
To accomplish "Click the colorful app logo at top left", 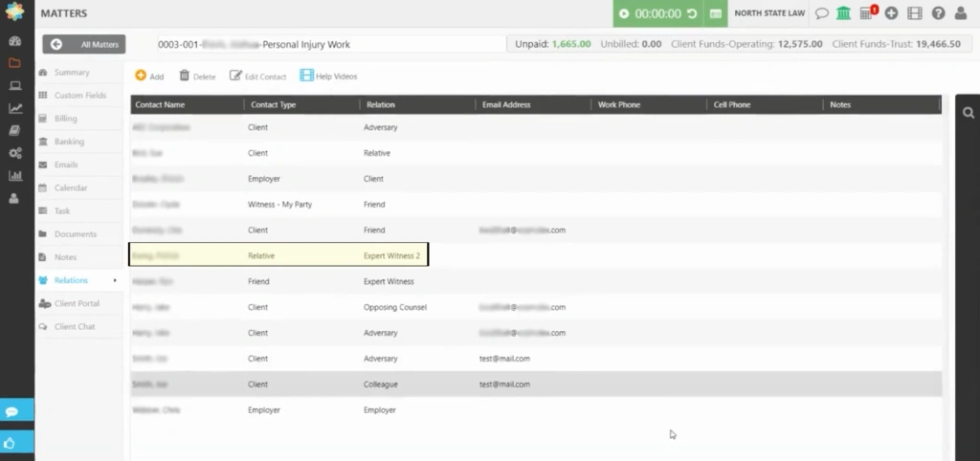I will coord(15,11).
